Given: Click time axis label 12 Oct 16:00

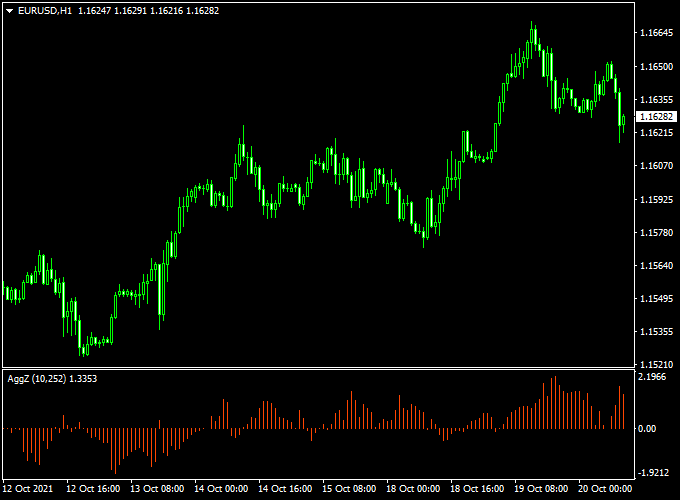Looking at the screenshot, I should point(93,489).
